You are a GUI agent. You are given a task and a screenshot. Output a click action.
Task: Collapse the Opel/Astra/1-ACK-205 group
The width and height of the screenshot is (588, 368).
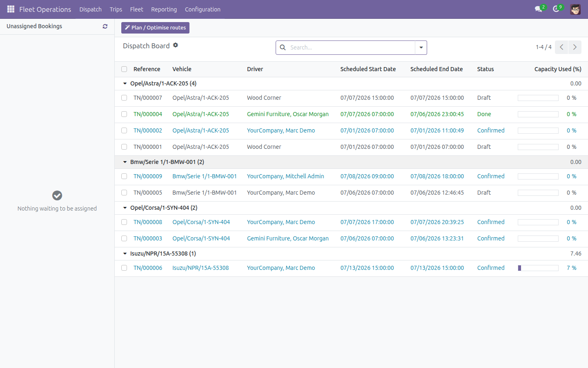[125, 83]
